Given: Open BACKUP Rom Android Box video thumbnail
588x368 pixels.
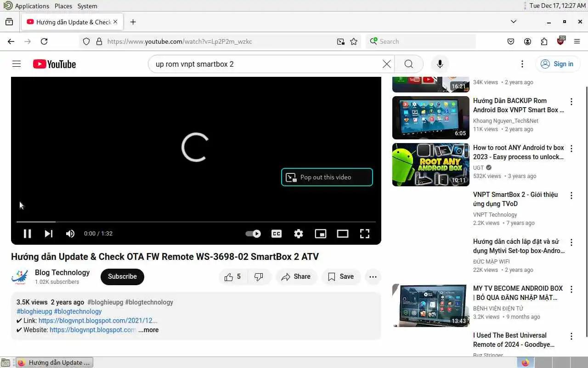Looking at the screenshot, I should click(x=431, y=118).
